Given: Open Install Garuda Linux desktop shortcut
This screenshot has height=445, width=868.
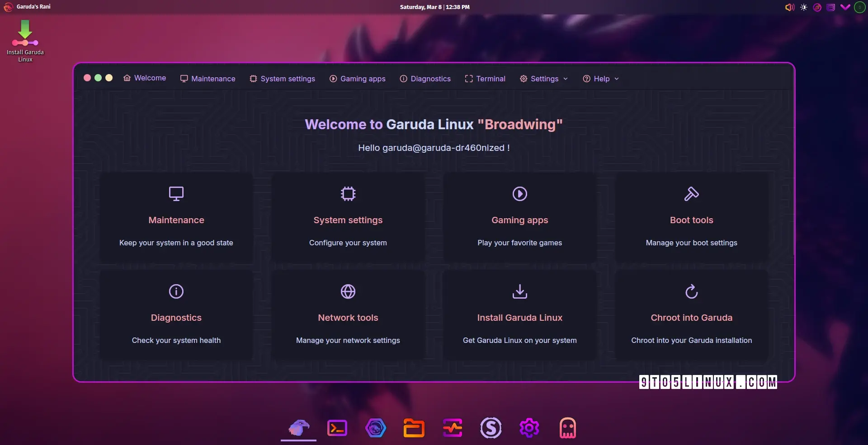Looking at the screenshot, I should click(25, 41).
